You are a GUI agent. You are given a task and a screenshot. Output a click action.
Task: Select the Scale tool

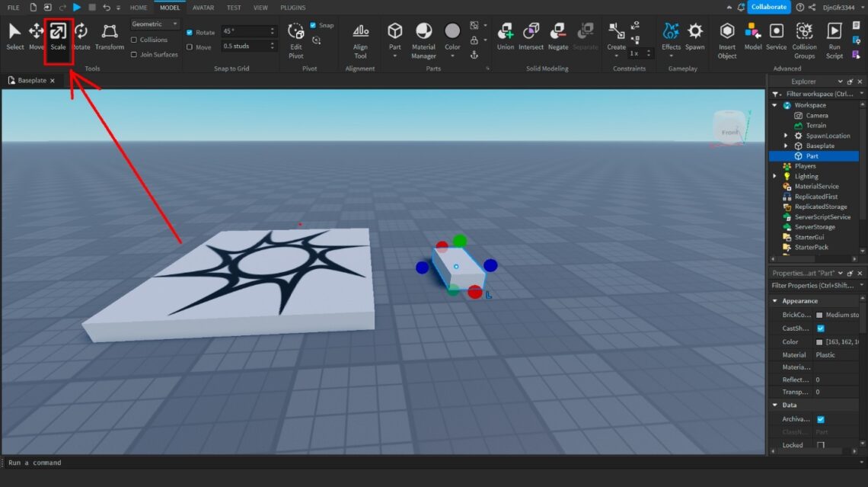tap(58, 36)
